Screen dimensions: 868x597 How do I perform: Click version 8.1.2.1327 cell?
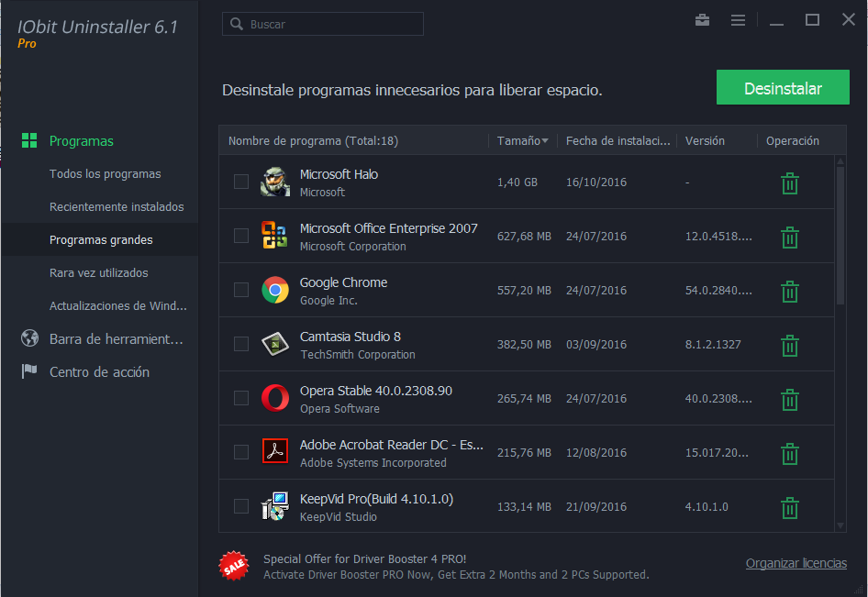(x=713, y=344)
